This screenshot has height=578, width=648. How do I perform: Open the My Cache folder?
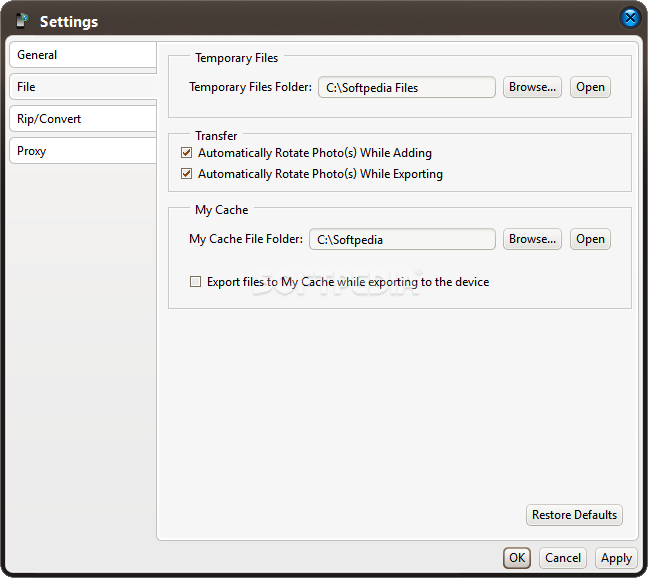pyautogui.click(x=590, y=239)
